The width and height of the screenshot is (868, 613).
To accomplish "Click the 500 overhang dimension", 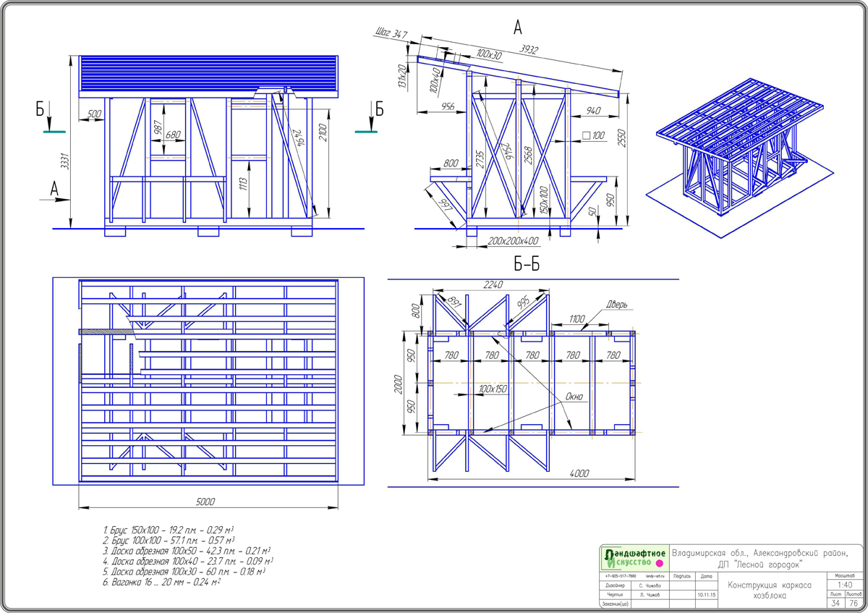I will [93, 114].
